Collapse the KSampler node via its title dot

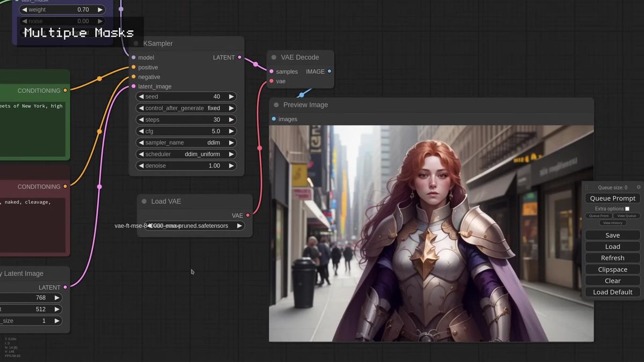(136, 43)
